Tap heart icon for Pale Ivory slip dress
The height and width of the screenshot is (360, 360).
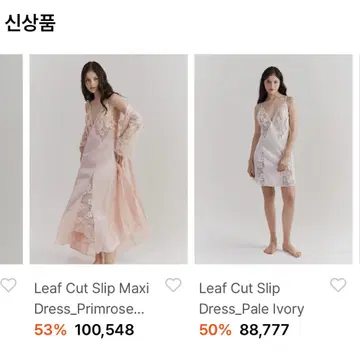(338, 285)
